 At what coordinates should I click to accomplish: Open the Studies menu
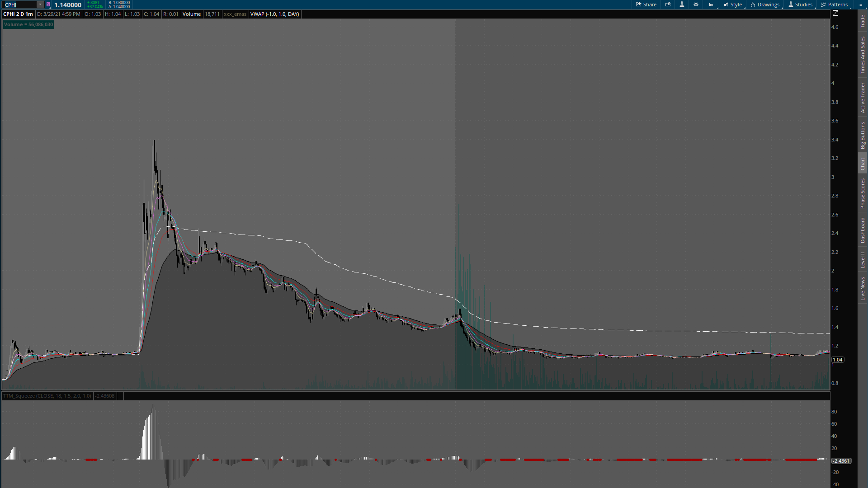click(x=800, y=5)
